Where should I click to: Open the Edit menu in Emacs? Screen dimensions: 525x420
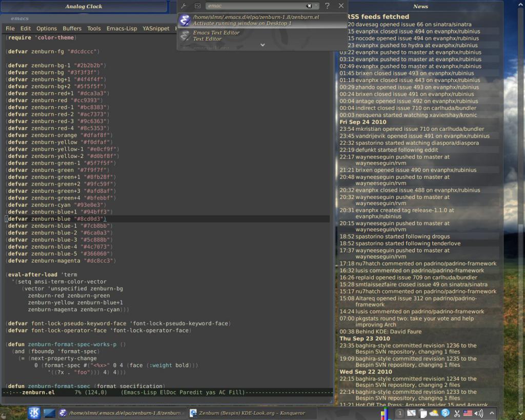[x=26, y=29]
